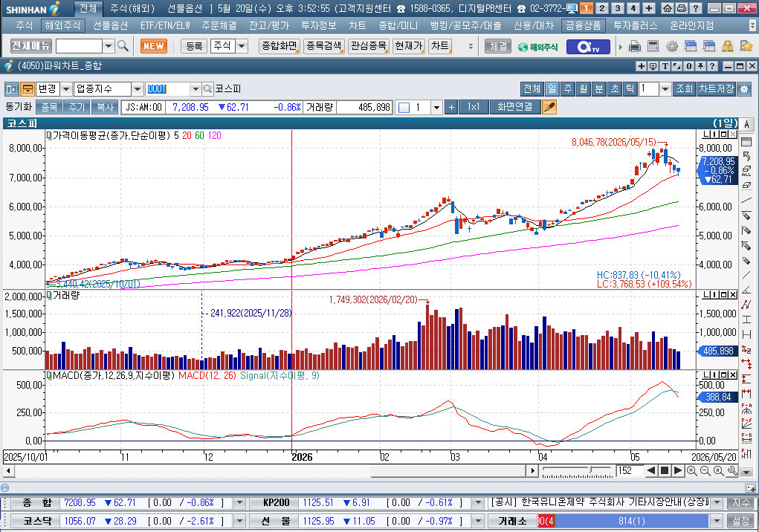Expand the 종합 index selector dropdown

[x=239, y=503]
